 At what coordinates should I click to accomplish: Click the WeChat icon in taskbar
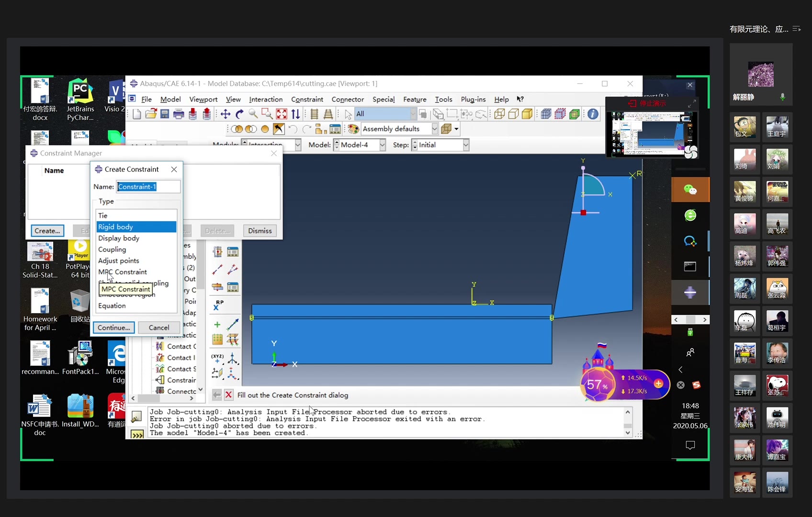pos(690,190)
